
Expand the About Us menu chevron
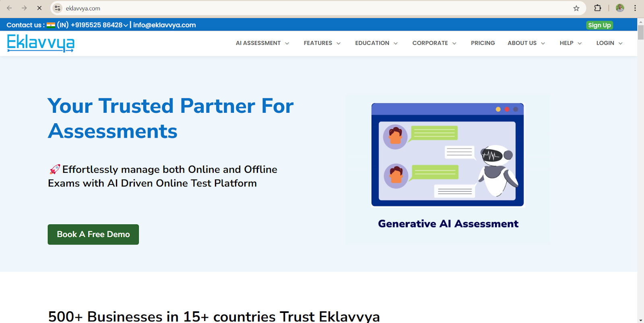(x=543, y=43)
